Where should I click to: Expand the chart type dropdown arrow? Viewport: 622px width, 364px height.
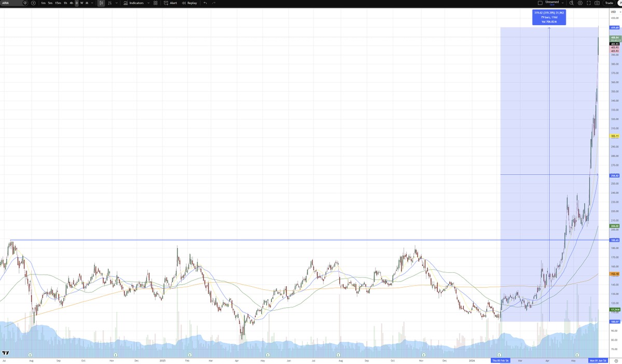click(x=116, y=3)
